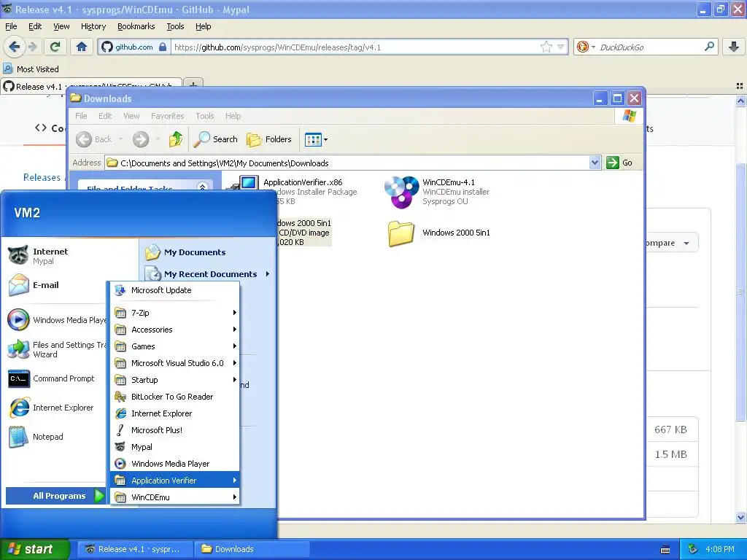Open Most Visited bookmarks folder
747x560 pixels.
pos(31,69)
